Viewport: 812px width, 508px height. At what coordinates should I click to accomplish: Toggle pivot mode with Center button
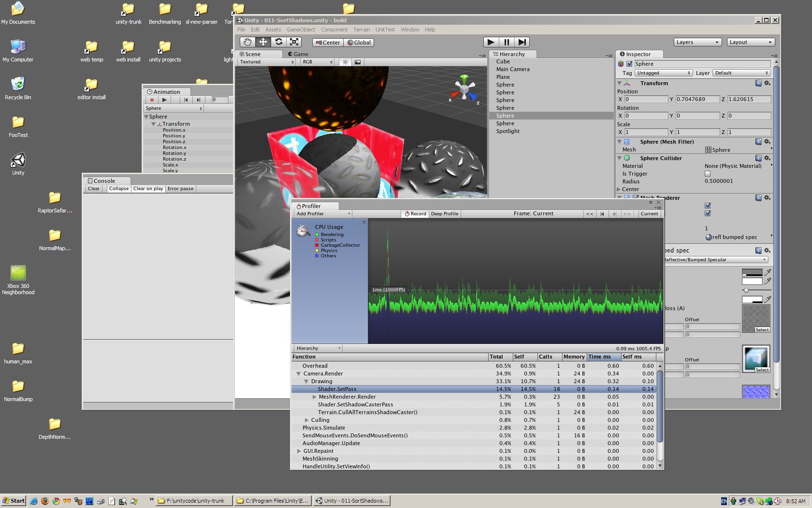pyautogui.click(x=328, y=43)
